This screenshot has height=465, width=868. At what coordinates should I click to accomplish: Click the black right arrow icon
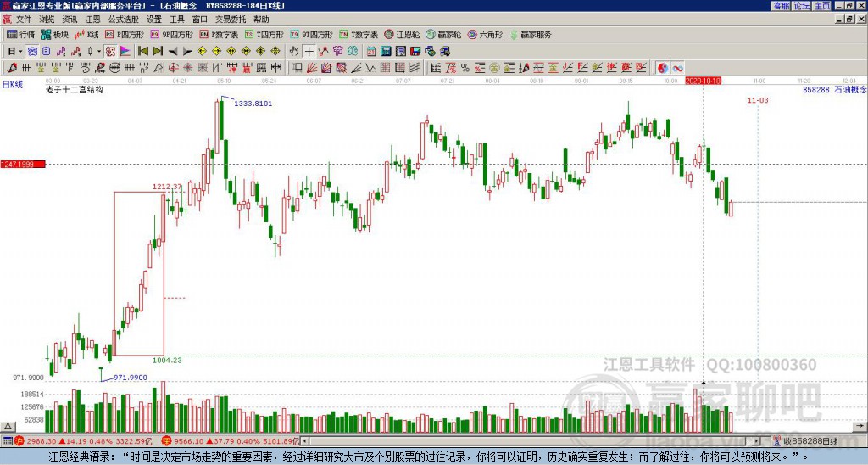pyautogui.click(x=187, y=52)
